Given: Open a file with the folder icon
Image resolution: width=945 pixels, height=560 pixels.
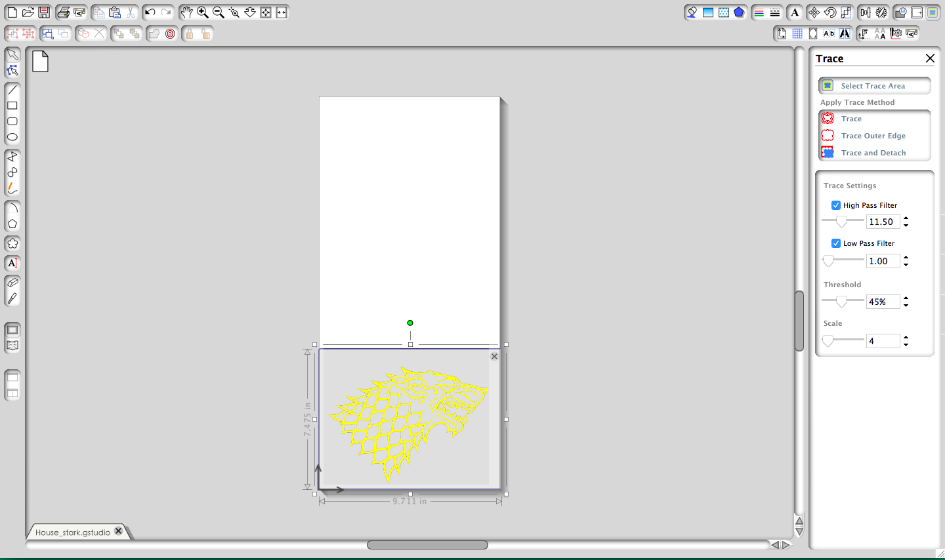Looking at the screenshot, I should coord(28,12).
